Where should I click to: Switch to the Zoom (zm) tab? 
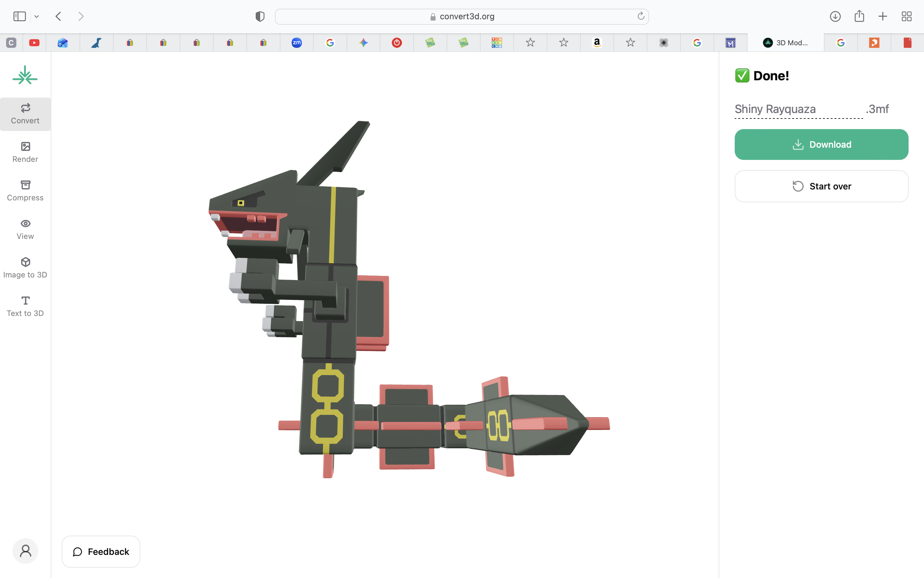pos(297,43)
